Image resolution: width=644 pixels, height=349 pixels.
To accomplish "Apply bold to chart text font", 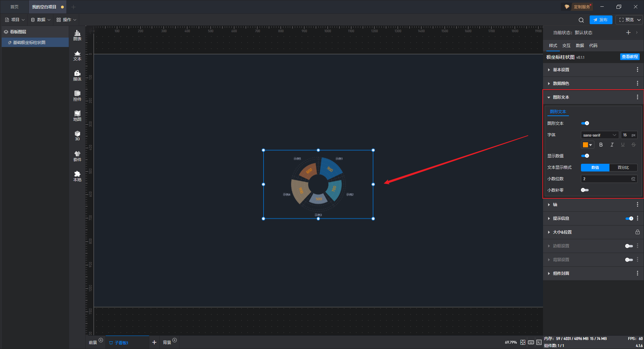I will coord(601,145).
